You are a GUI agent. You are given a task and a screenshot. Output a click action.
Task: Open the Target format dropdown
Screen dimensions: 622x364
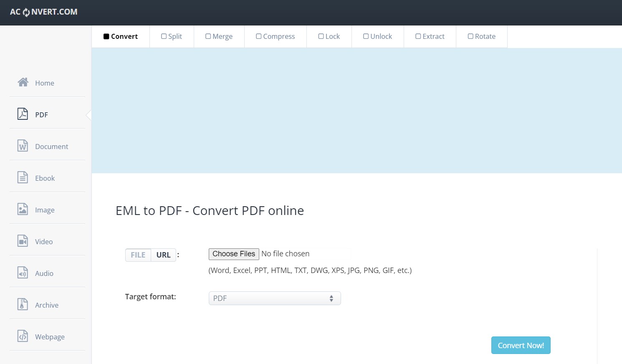[x=274, y=298]
